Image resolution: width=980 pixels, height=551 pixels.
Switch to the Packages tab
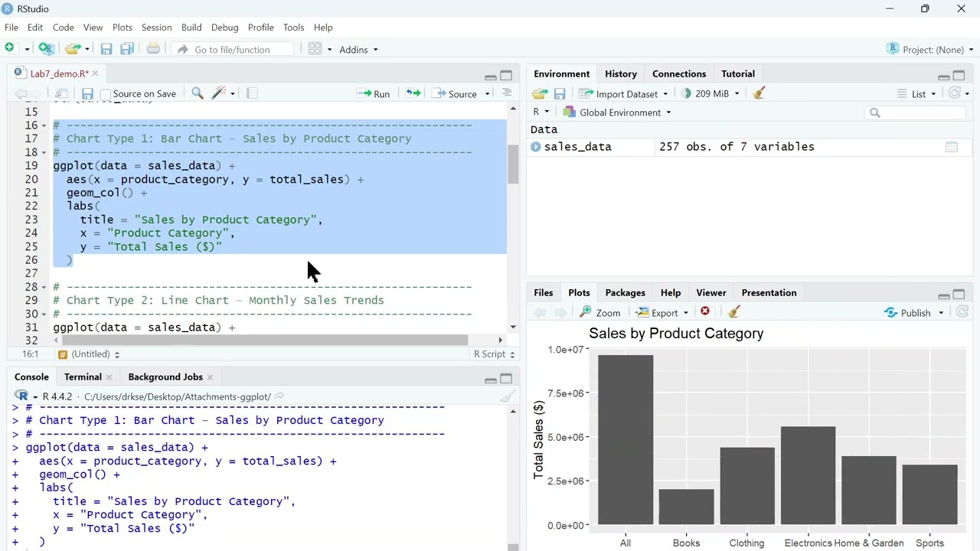click(x=625, y=292)
